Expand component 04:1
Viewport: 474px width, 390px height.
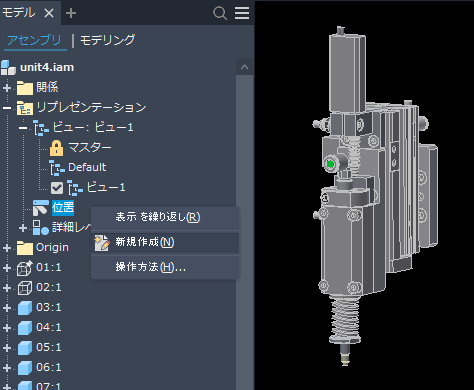[x=7, y=328]
